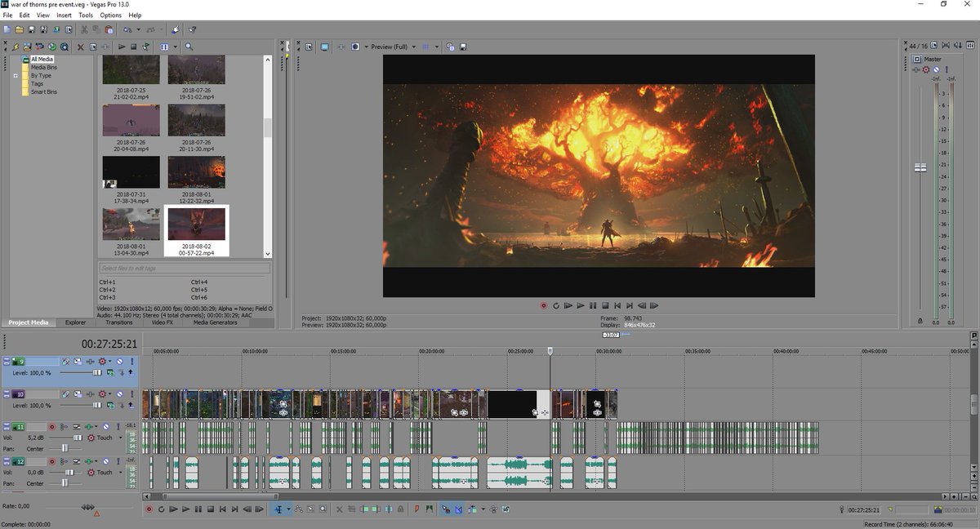
Task: Switch to the Transitions tab
Action: click(x=119, y=322)
